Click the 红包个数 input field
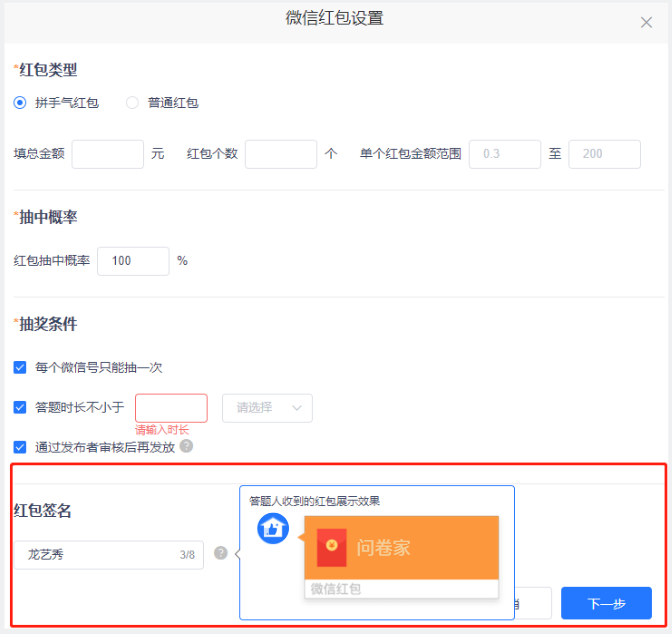The image size is (672, 634). click(x=281, y=154)
